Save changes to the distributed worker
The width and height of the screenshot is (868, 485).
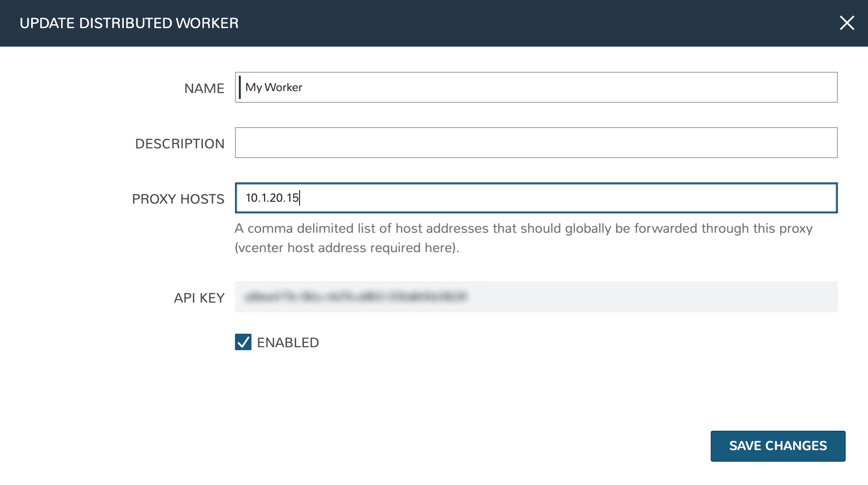pyautogui.click(x=778, y=446)
